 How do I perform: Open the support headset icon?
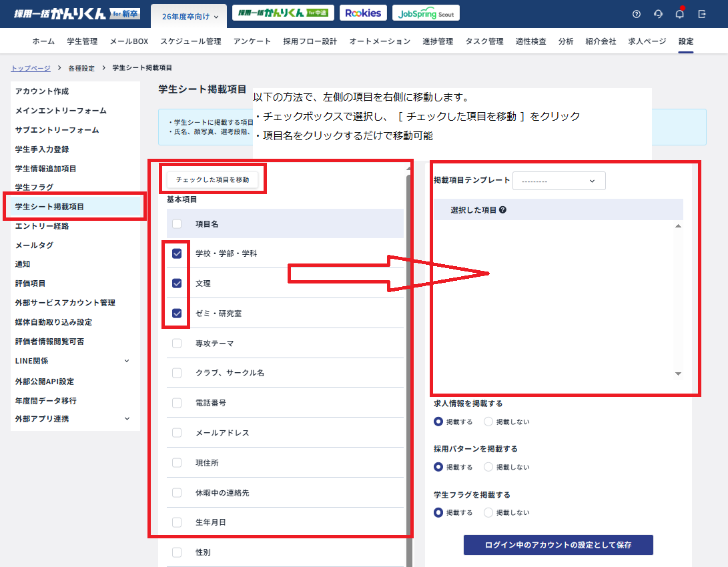658,13
